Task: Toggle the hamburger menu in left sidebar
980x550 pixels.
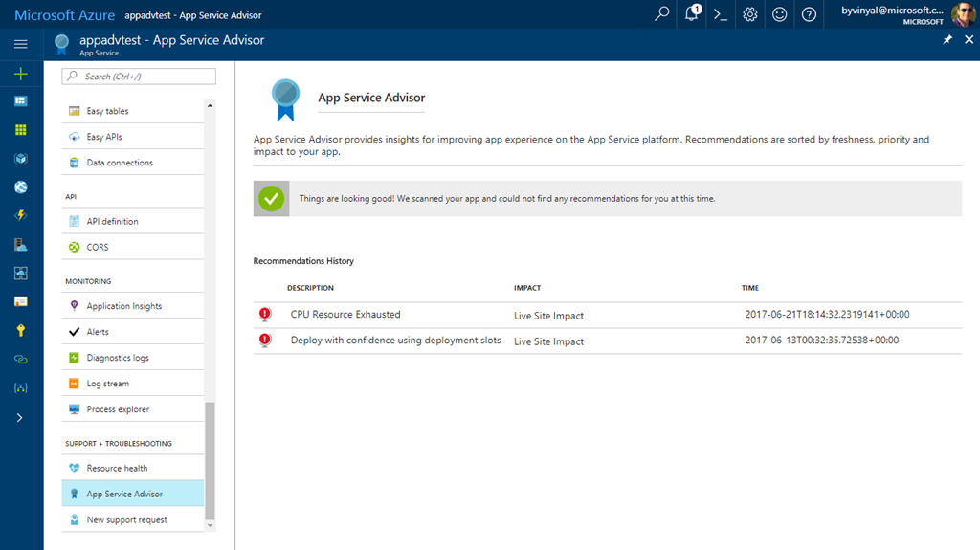Action: [21, 44]
